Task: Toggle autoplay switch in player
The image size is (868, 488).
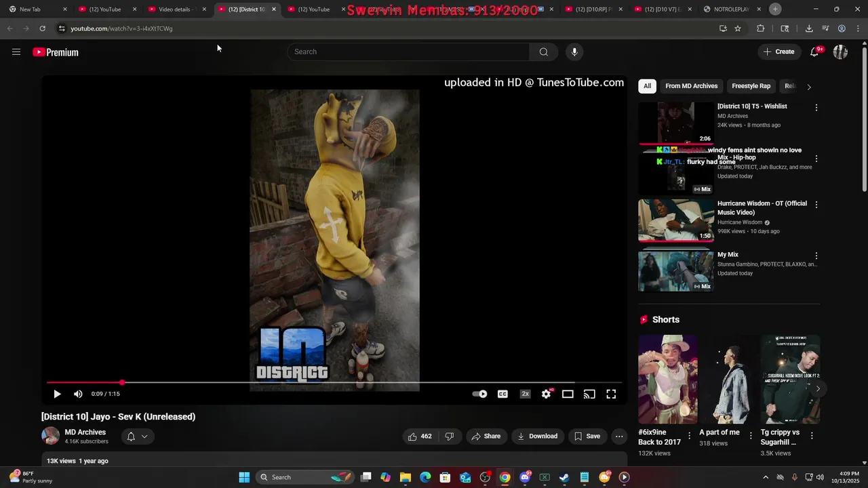Action: click(480, 394)
